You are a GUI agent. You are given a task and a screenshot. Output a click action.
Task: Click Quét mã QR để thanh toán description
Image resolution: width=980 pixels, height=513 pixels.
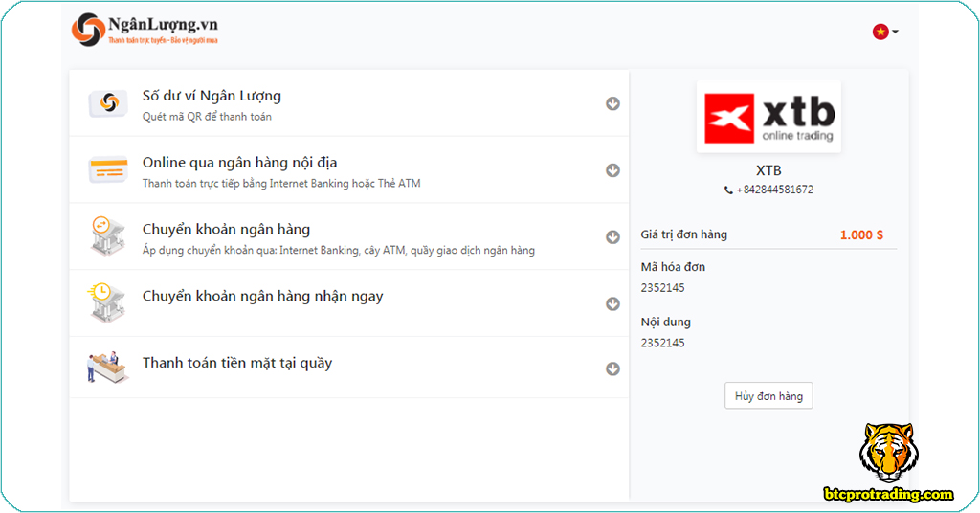pyautogui.click(x=207, y=117)
